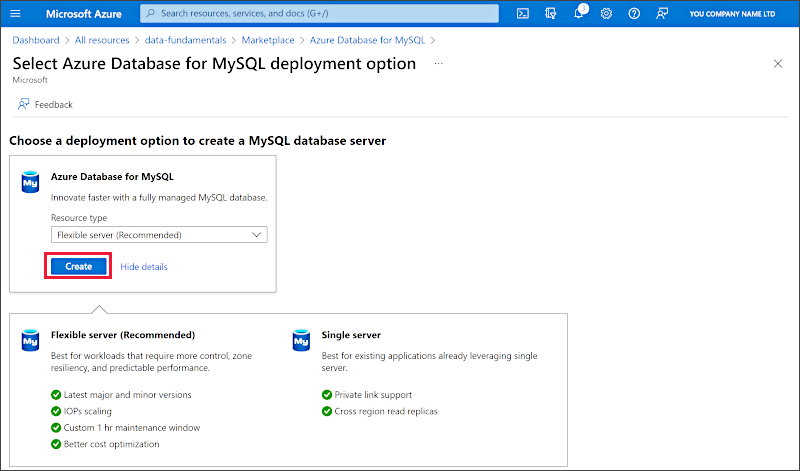Click the 'Innovate faster with a fully managed MySQL database' text
800x471 pixels.
159,197
